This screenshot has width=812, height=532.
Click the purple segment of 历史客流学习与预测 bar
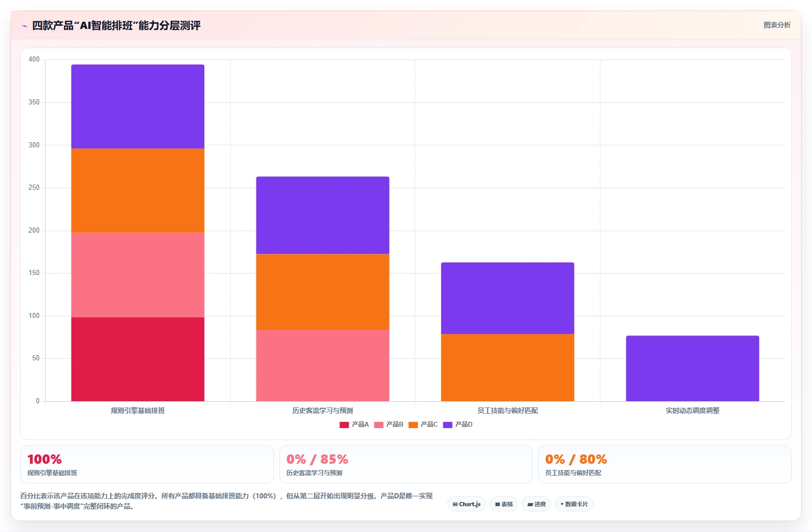click(x=323, y=216)
